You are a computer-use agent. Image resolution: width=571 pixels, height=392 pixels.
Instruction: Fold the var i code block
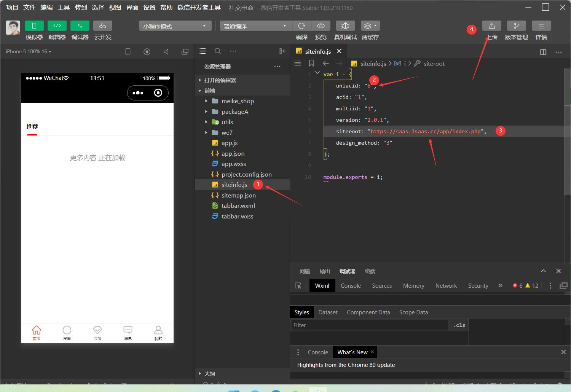click(317, 73)
